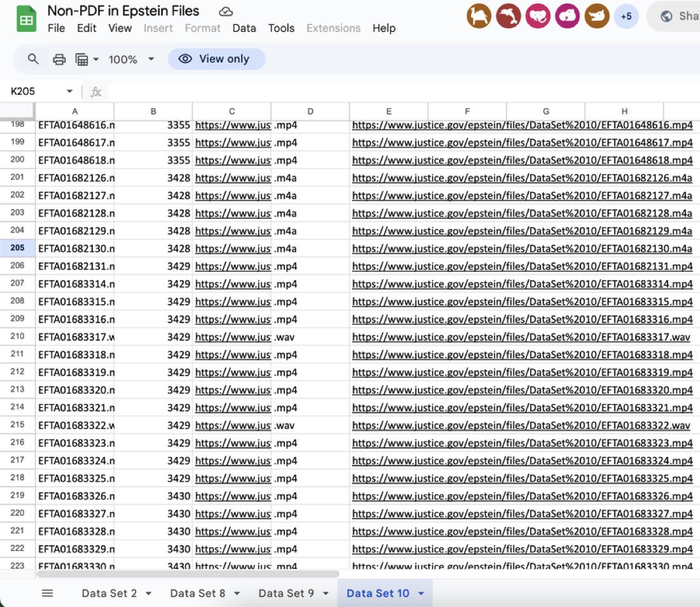Click the Extensions menu item
The image size is (700, 607).
point(333,28)
